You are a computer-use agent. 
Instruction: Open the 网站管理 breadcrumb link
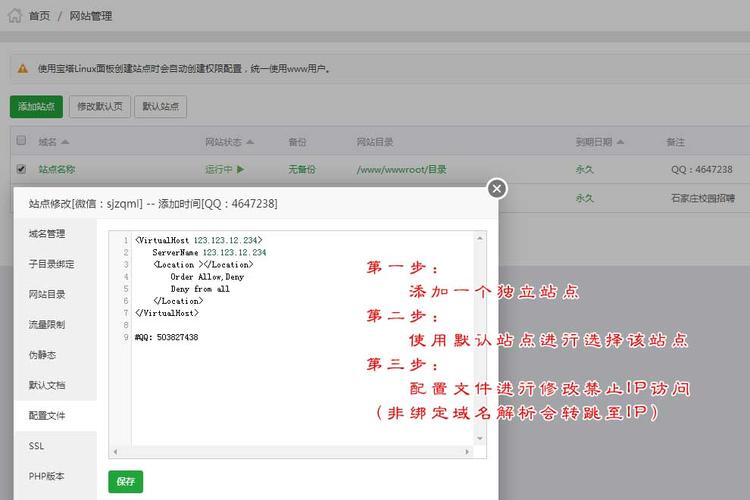click(x=91, y=16)
